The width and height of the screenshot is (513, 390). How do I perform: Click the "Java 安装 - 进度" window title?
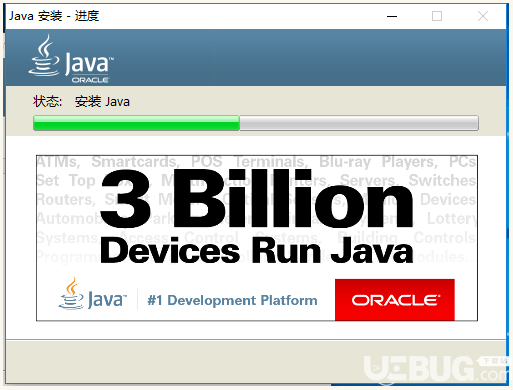[x=54, y=16]
